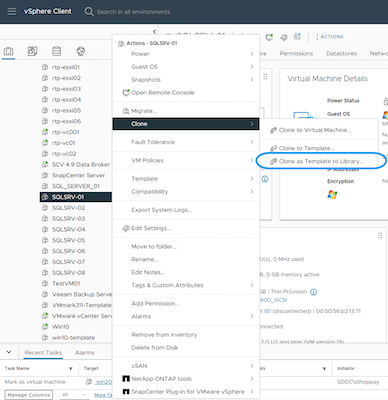This screenshot has height=400, width=388.
Task: Click edit settings icon in VM toolbar
Action: [284, 37]
